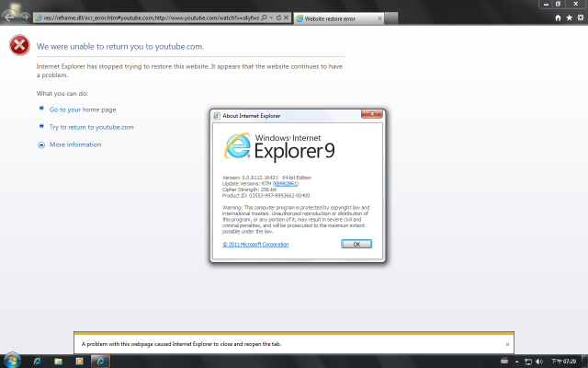This screenshot has height=368, width=588.
Task: Open the keyboard input indicator in tray
Action: point(504,361)
